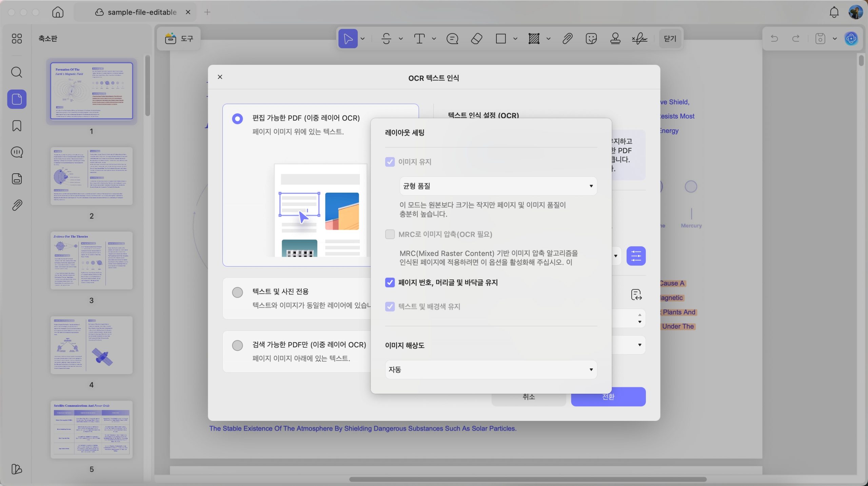Open the search magnifier in sidebar

coord(17,72)
